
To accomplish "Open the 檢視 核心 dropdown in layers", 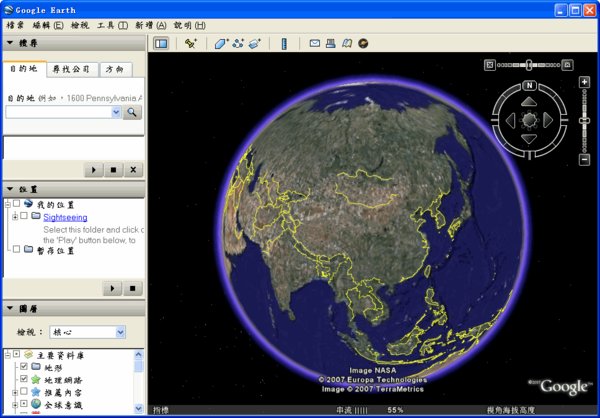I will pos(87,332).
